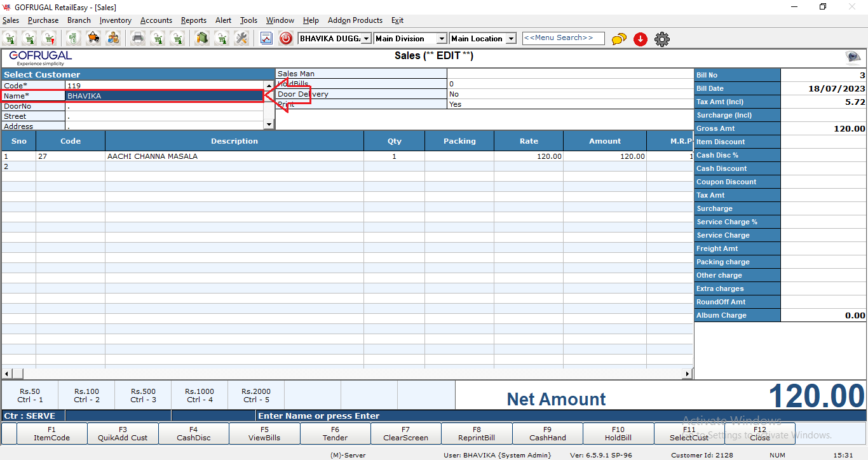Click the F3 QuikAdd Cust button
This screenshot has width=868, height=460.
[123, 433]
